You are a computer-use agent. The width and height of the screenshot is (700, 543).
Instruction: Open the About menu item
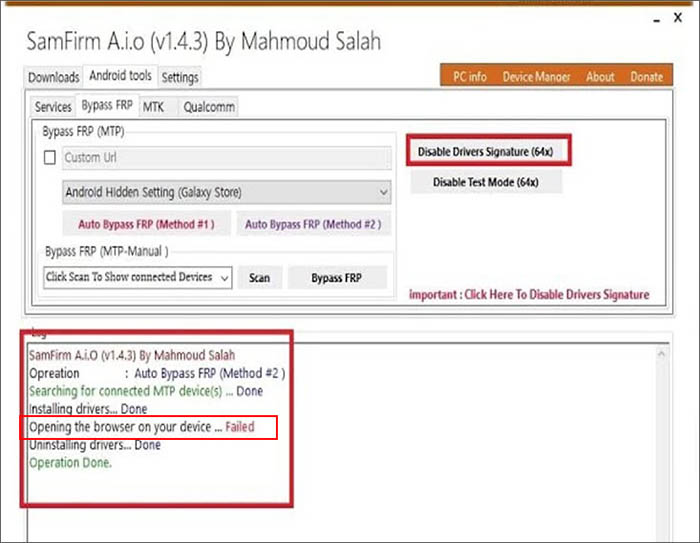pos(600,77)
